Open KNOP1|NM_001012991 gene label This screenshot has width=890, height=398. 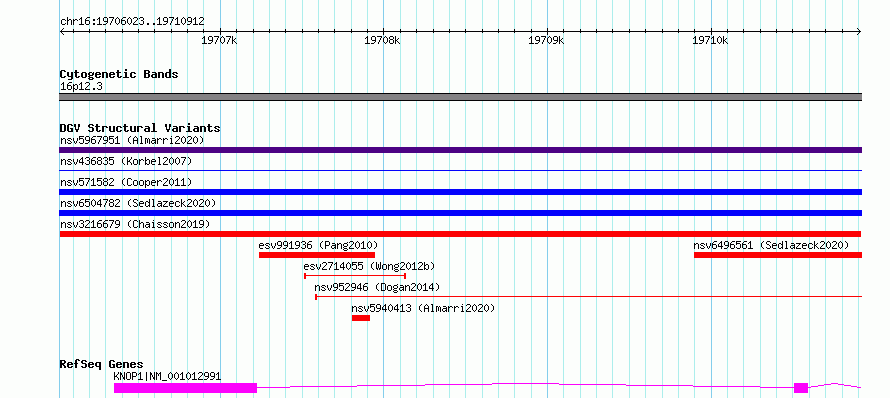click(x=167, y=376)
